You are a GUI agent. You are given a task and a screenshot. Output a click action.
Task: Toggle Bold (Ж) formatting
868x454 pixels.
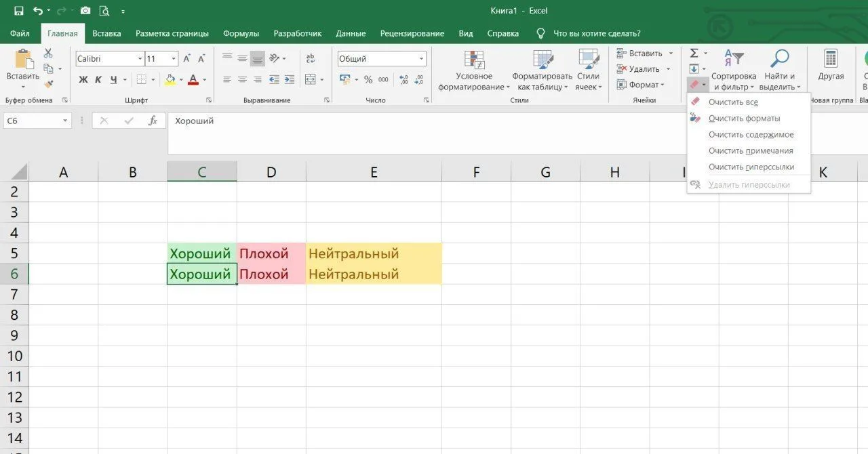(x=83, y=79)
